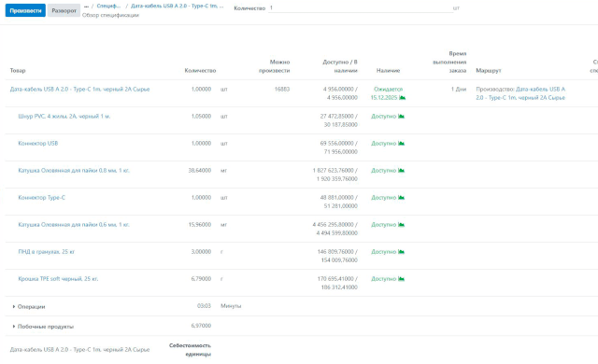This screenshot has height=364, width=598.
Task: Open Дата-кабель USB A 2.0 breadcrumb link
Action: [x=177, y=7]
